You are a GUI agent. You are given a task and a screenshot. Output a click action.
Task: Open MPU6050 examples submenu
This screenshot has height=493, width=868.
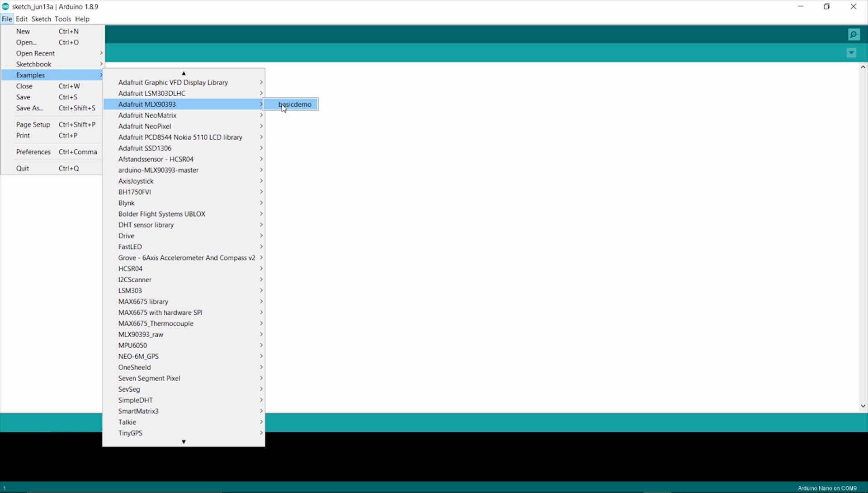tap(184, 346)
